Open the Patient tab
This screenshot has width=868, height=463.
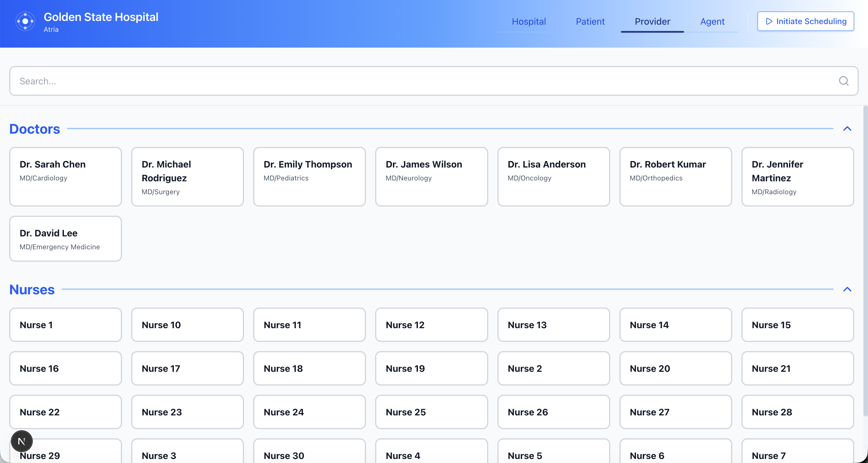(590, 22)
